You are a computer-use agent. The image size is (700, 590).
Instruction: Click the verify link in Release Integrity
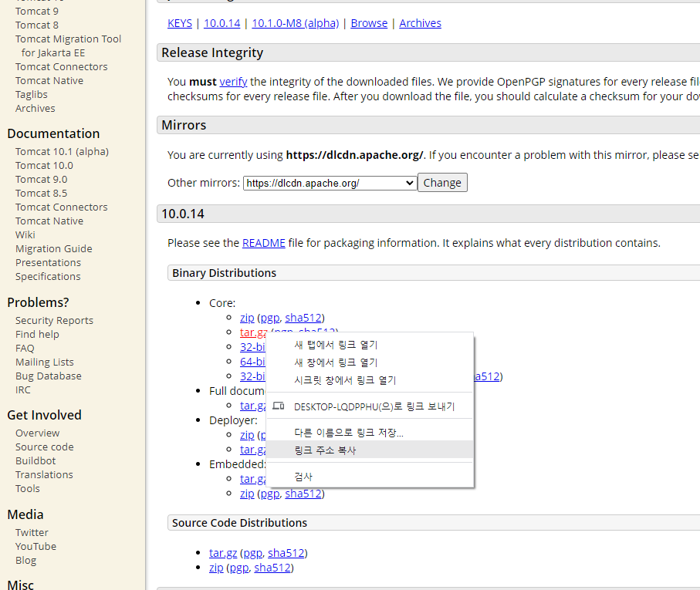(x=233, y=82)
